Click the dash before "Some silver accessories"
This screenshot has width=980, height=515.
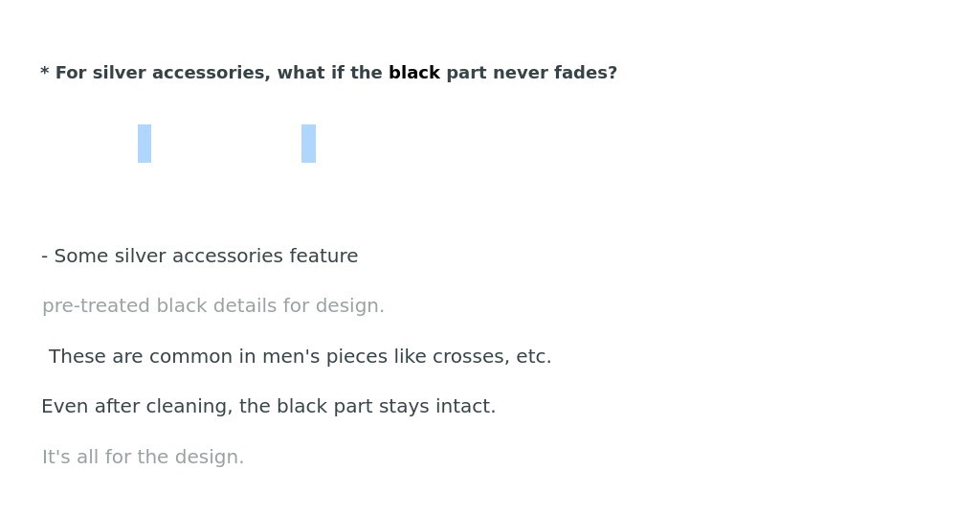(44, 257)
